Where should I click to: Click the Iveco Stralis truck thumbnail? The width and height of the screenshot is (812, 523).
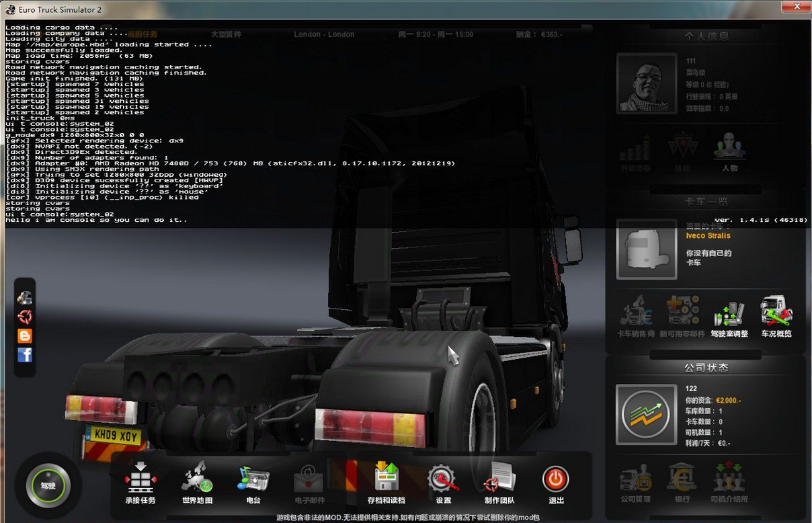(647, 249)
